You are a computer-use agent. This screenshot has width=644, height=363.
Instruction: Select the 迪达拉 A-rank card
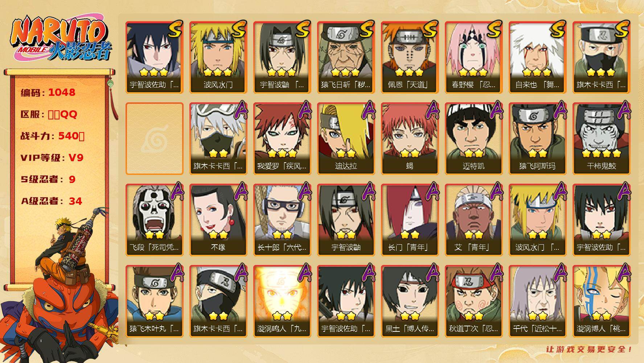coord(346,139)
